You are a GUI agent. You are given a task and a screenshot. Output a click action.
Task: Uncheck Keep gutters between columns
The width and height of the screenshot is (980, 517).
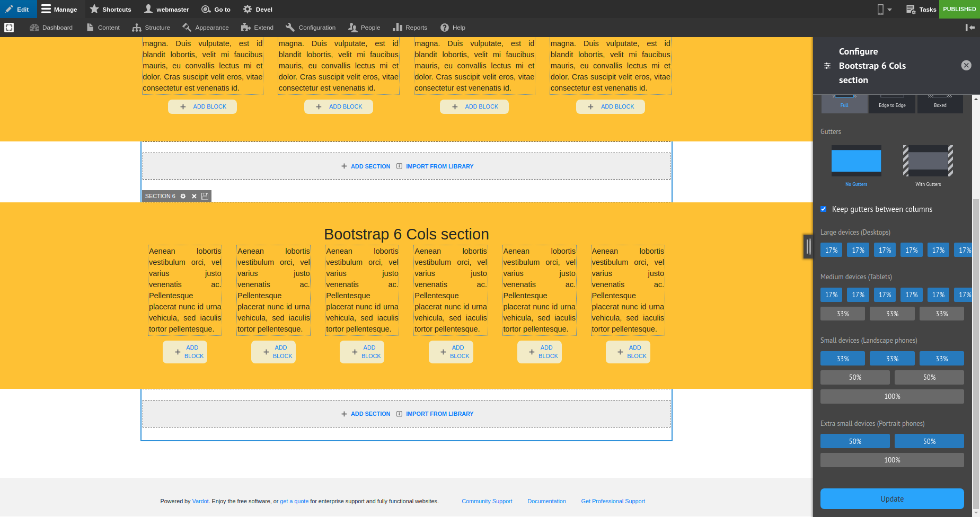coord(824,209)
